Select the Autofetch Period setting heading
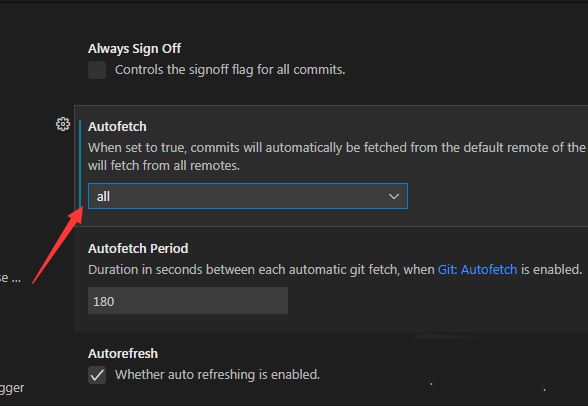 (x=138, y=249)
